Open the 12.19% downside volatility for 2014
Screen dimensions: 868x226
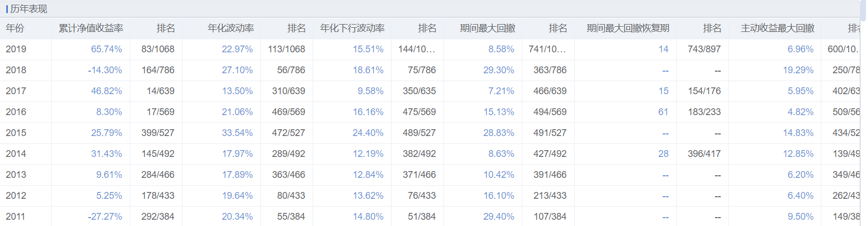pos(368,154)
